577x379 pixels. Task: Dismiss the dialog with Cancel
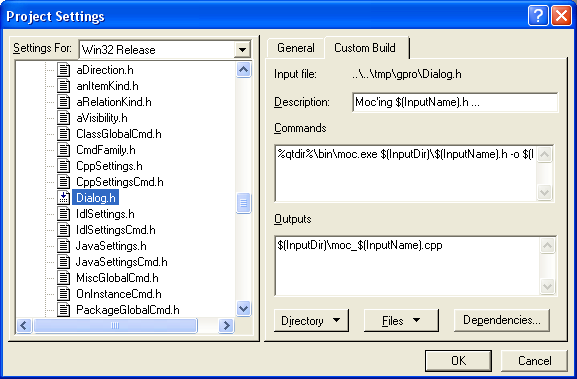[535, 361]
